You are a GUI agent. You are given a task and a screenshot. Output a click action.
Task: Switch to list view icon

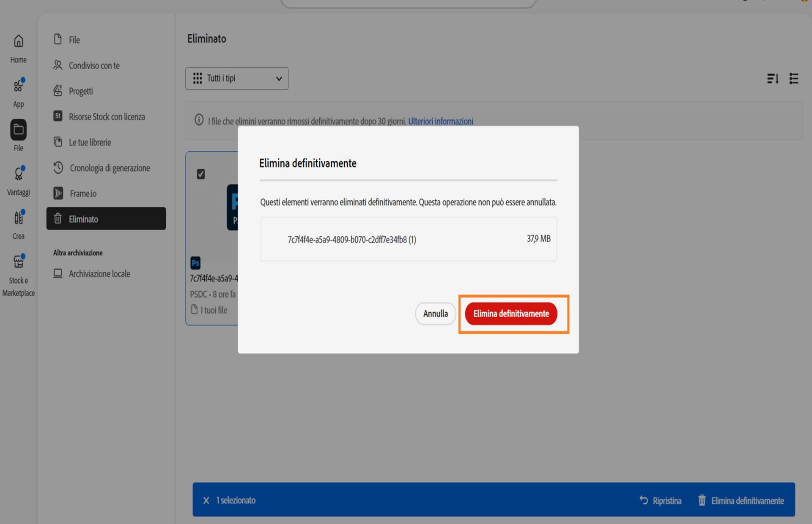(794, 79)
